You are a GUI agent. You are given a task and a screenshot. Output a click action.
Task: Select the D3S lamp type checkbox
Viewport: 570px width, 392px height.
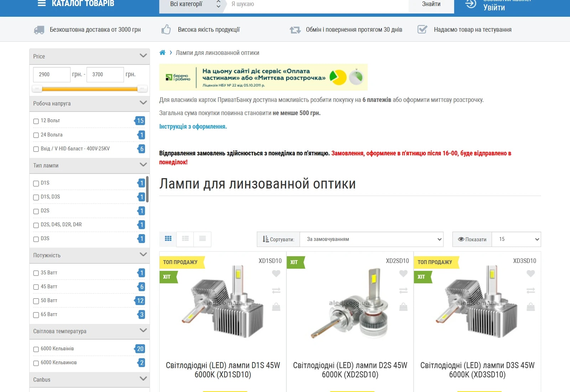pyautogui.click(x=36, y=239)
